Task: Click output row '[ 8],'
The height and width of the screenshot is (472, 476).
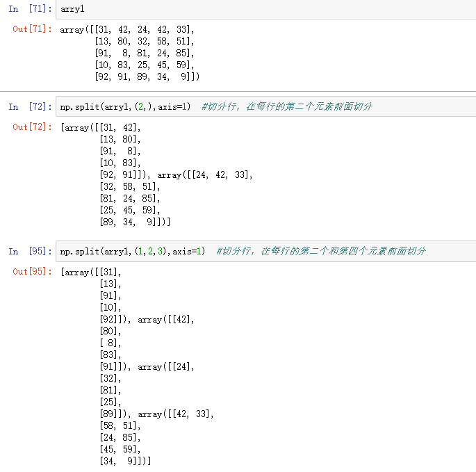Action: click(x=110, y=343)
